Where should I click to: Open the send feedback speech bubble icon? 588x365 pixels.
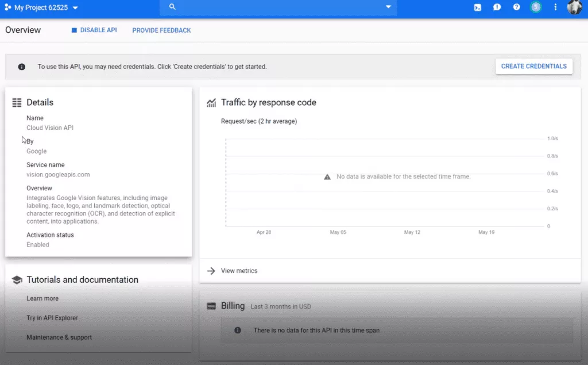point(497,7)
